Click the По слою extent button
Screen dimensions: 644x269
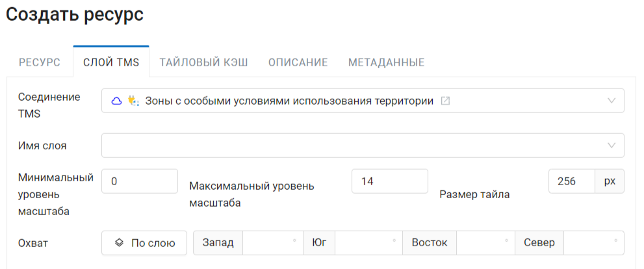[x=144, y=243]
